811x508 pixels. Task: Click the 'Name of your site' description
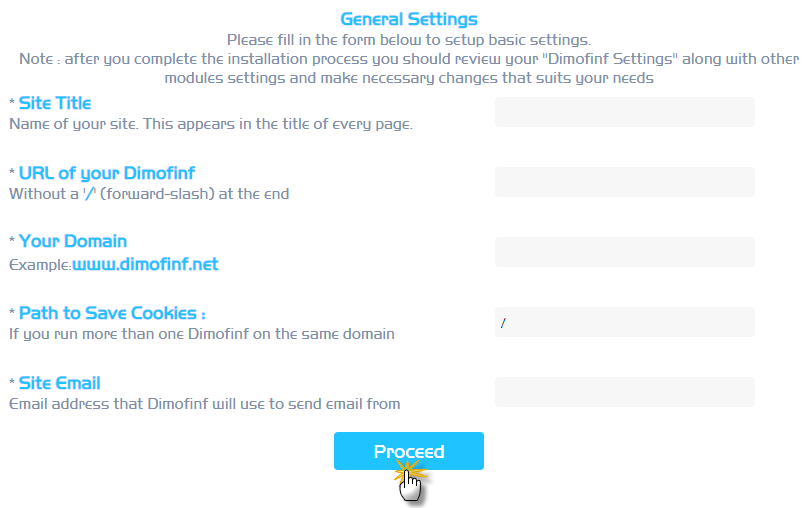coord(211,124)
